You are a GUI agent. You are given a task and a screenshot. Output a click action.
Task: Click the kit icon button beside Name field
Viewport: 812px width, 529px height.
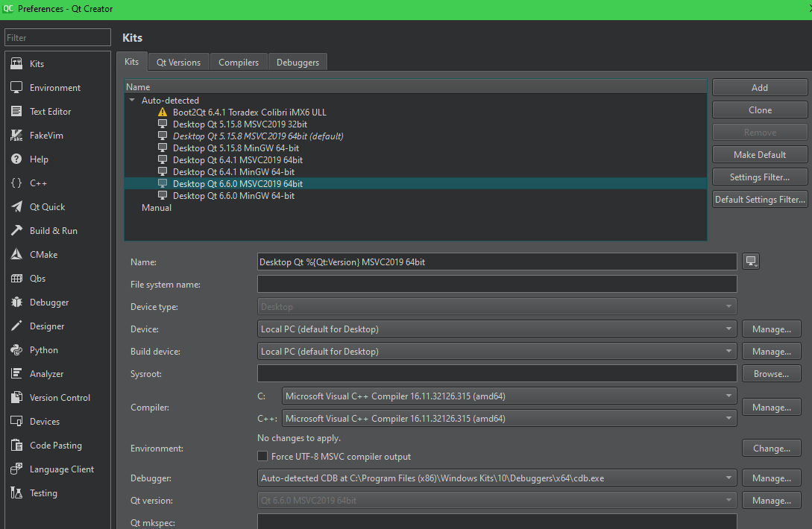(x=751, y=262)
